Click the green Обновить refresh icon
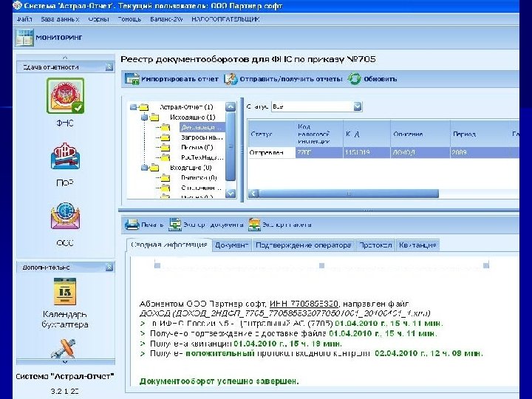Screen dimensions: 532x399 [x=354, y=79]
